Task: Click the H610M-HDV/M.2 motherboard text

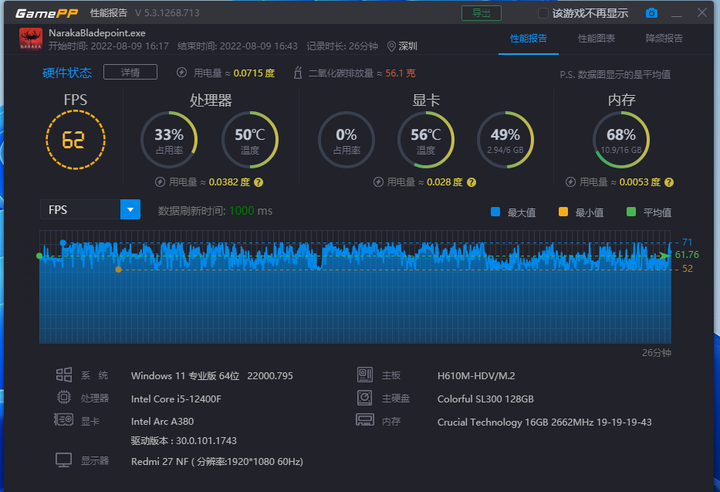Action: pyautogui.click(x=476, y=376)
